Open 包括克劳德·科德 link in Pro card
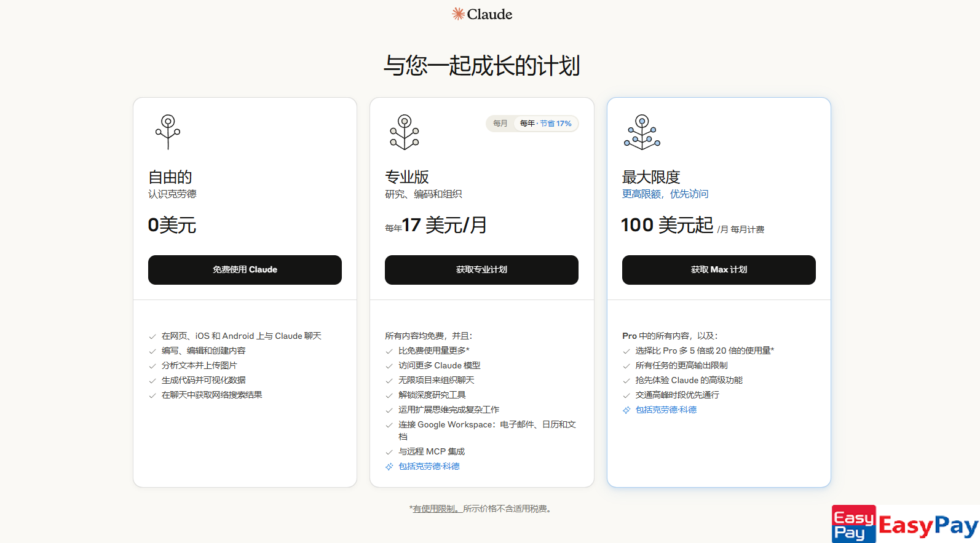This screenshot has width=980, height=543. [429, 467]
